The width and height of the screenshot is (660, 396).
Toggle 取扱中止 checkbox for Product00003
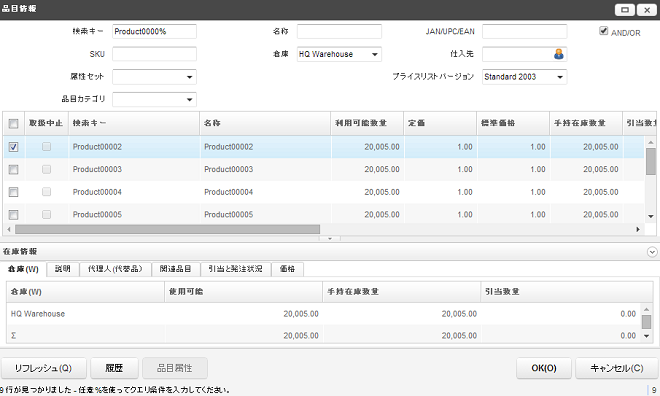pyautogui.click(x=46, y=169)
